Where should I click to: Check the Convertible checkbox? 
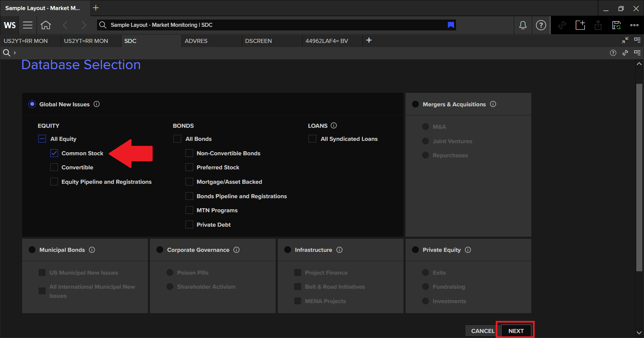(54, 167)
